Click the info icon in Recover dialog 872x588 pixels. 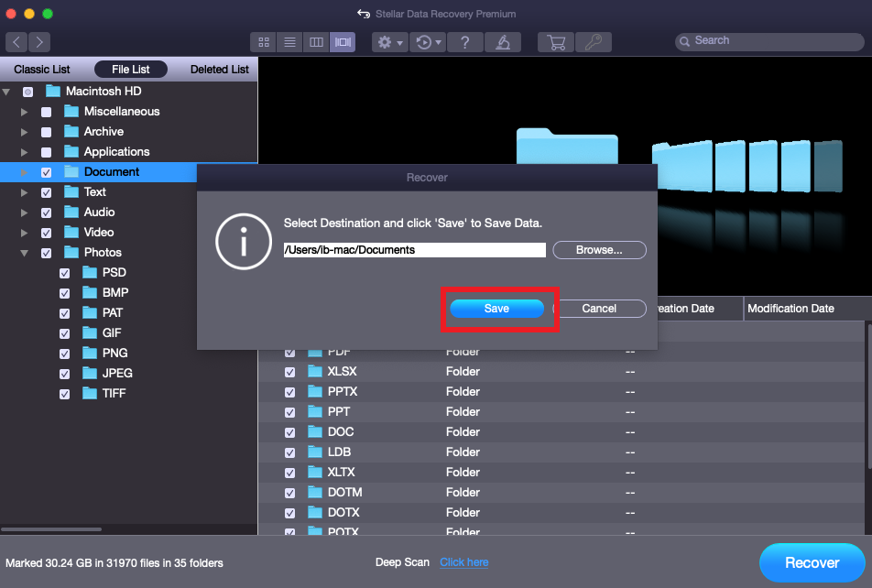[243, 242]
